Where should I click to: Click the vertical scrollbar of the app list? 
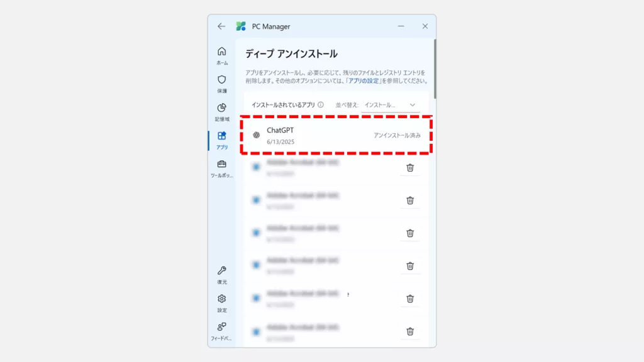coord(435,69)
